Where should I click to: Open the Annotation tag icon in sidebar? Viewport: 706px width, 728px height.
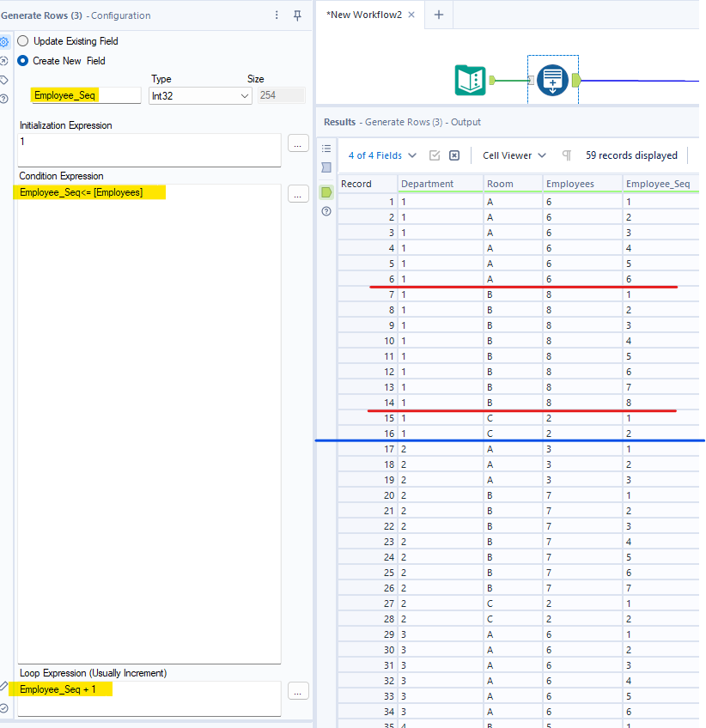coord(4,80)
